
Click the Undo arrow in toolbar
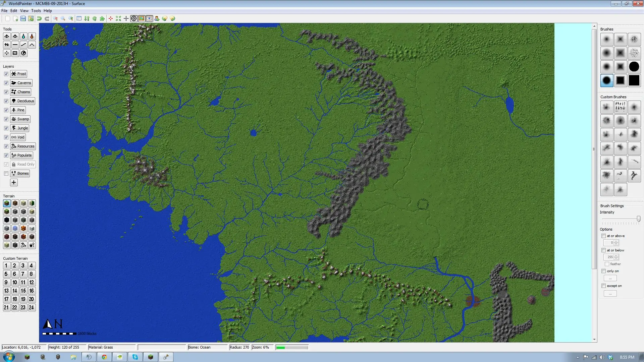(39, 18)
